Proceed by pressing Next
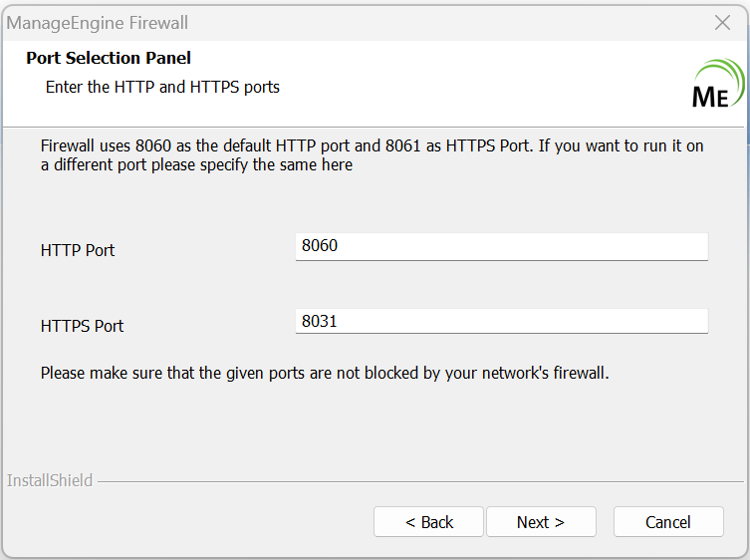 coord(541,522)
